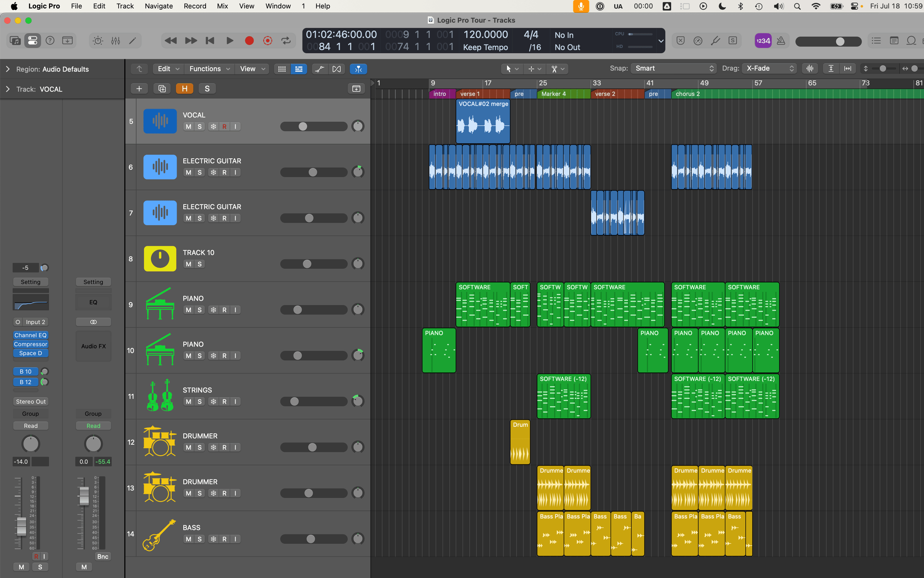Click the PIANO track 9 instrument icon

click(160, 305)
